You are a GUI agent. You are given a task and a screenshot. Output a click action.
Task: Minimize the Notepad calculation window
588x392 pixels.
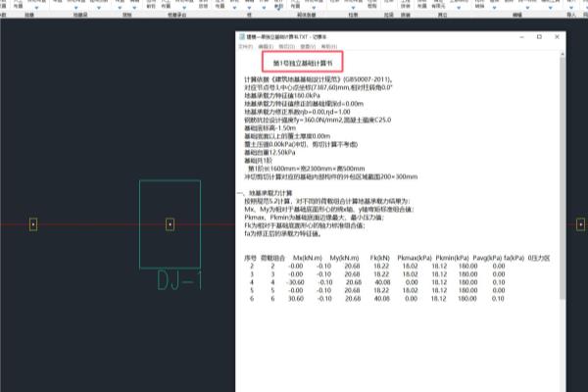(522, 37)
